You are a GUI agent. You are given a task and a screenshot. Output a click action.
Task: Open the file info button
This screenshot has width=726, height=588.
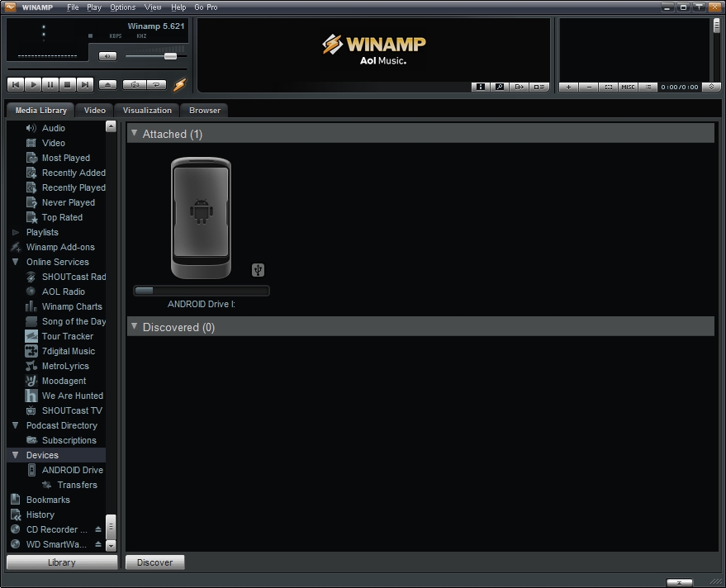pos(481,87)
